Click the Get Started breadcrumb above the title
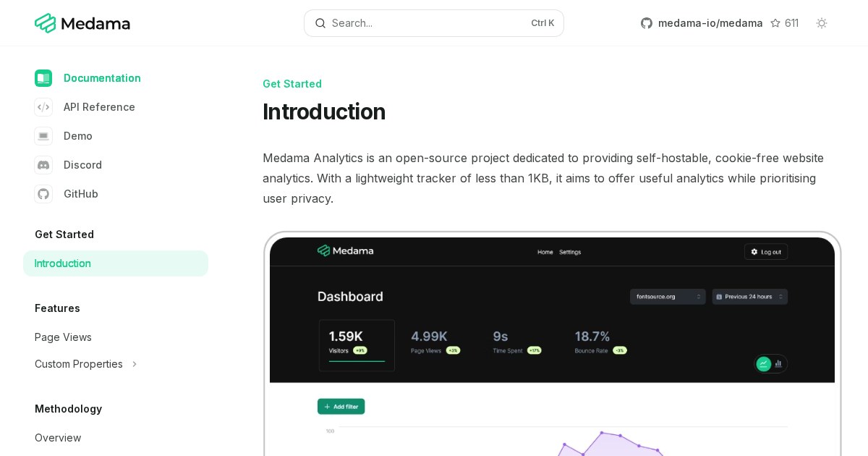 point(292,84)
